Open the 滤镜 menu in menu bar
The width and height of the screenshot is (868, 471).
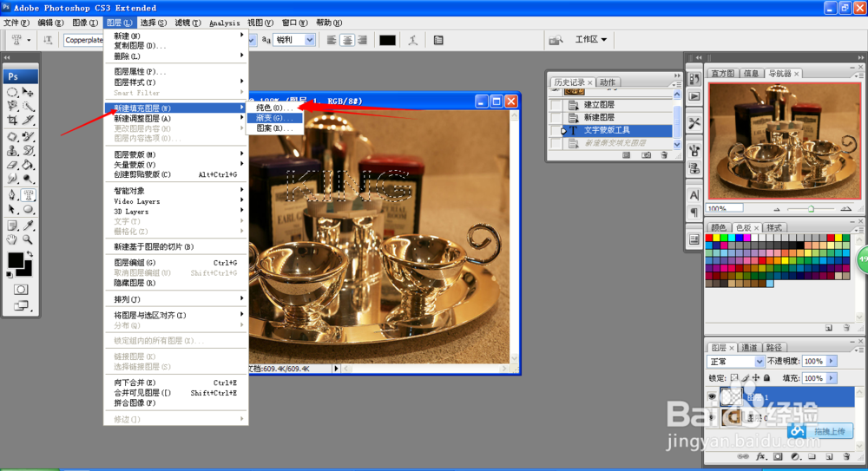tap(187, 23)
